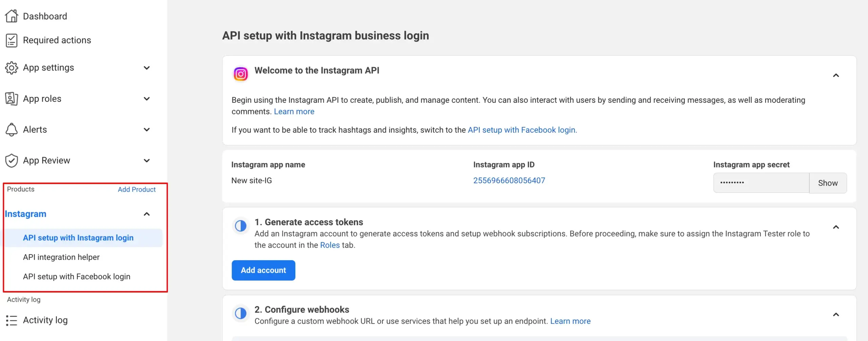Click the App roles badge icon
This screenshot has width=868, height=341.
[12, 99]
